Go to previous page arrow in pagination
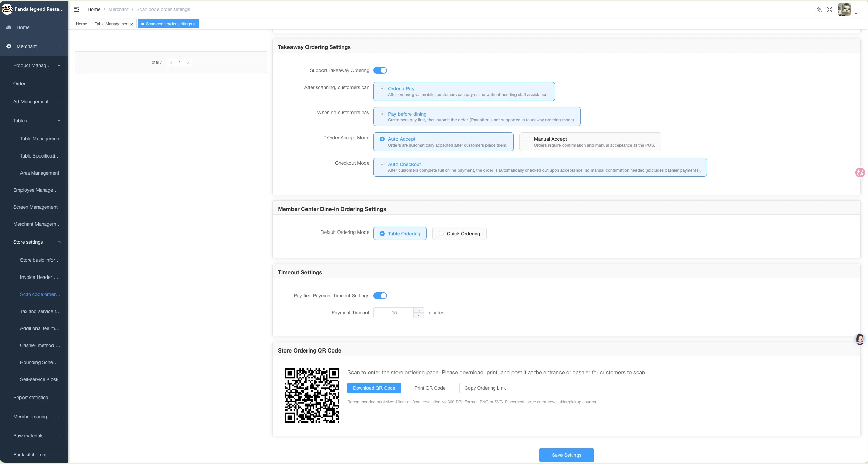This screenshot has width=868, height=464. tap(171, 62)
